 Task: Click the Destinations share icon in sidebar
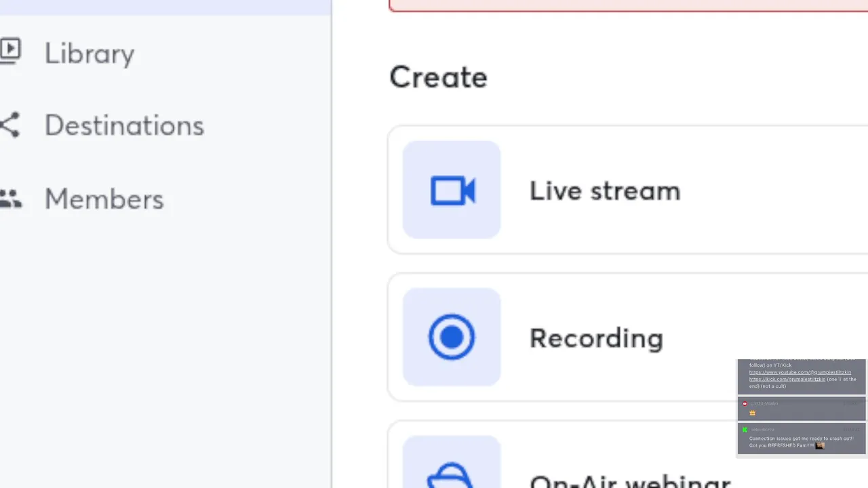(x=9, y=125)
